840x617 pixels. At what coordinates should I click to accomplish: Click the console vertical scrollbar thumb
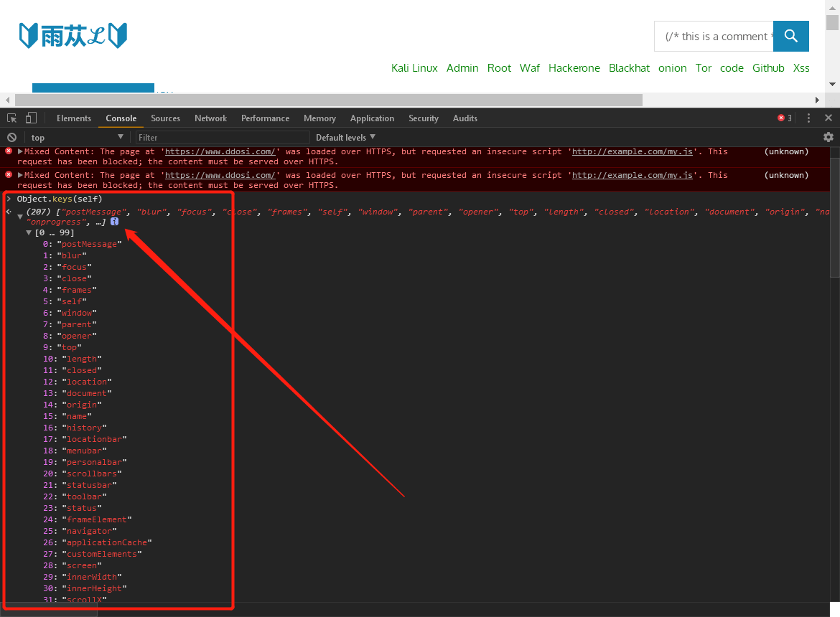click(x=835, y=217)
